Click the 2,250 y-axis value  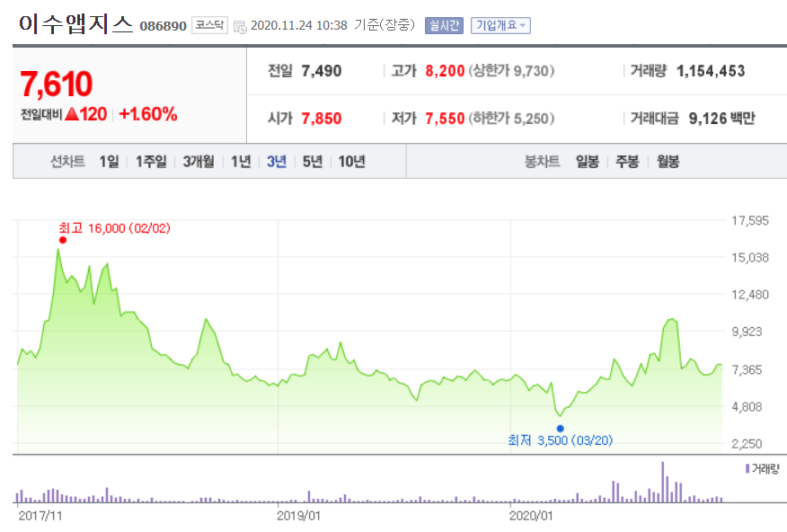(747, 444)
